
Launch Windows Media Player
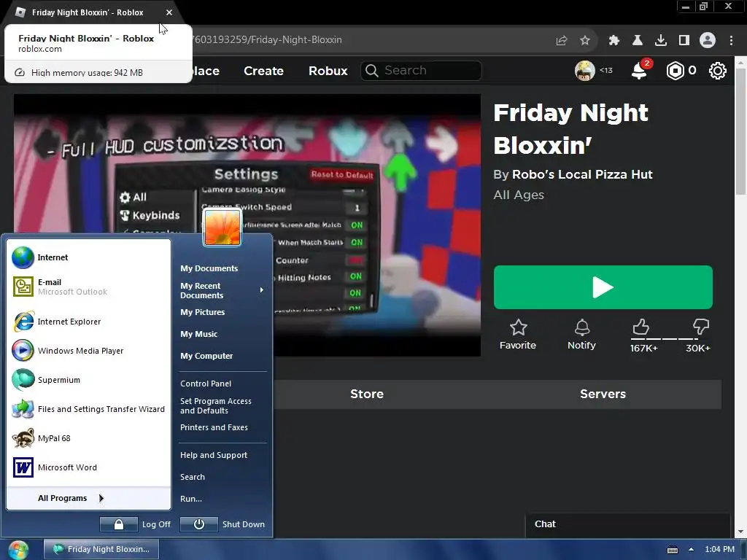point(88,351)
